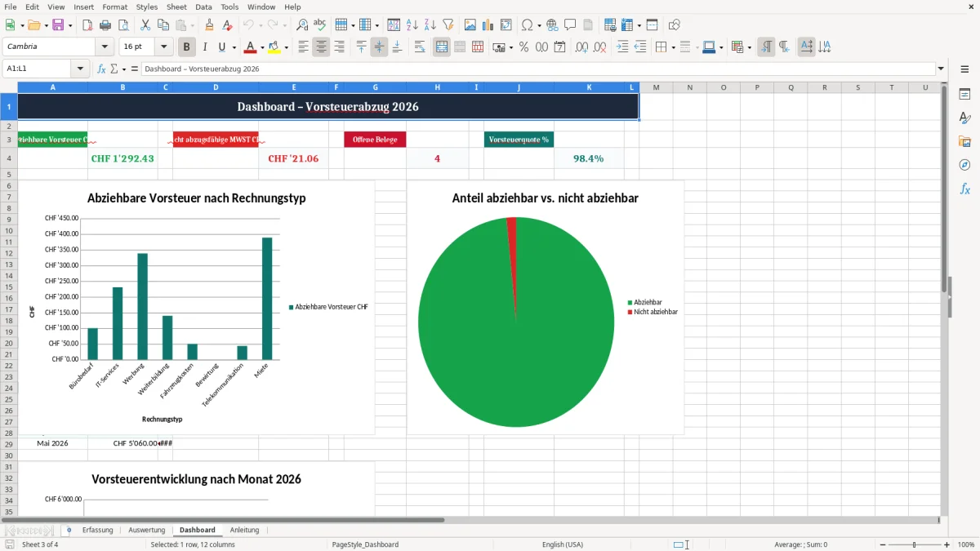This screenshot has height=551, width=980.
Task: Adjust the zoom slider handle
Action: tap(915, 544)
